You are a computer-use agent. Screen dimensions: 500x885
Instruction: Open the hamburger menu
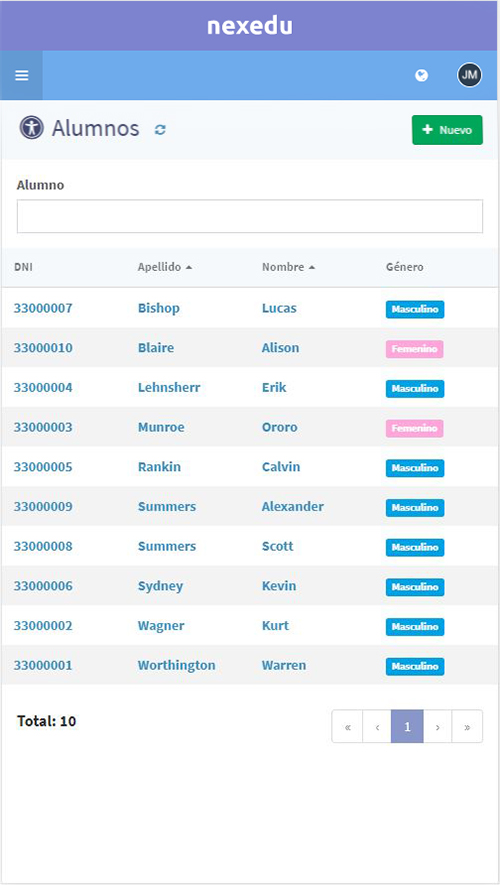(x=21, y=75)
